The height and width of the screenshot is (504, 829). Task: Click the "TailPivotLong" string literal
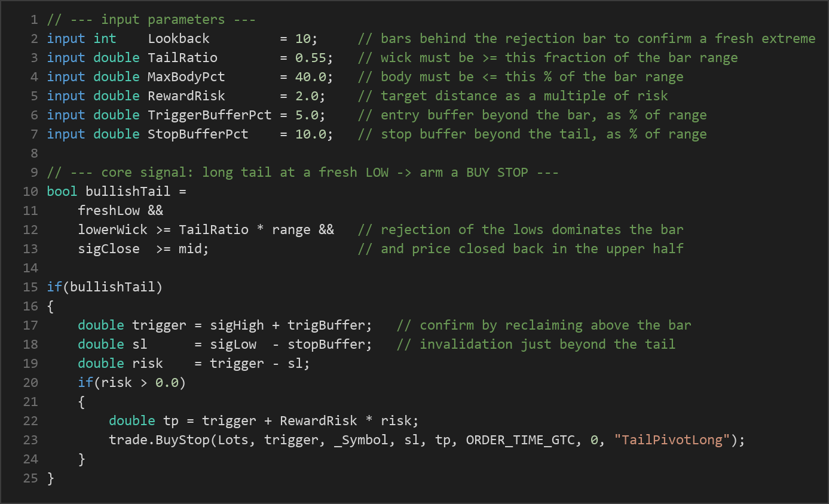click(x=672, y=440)
